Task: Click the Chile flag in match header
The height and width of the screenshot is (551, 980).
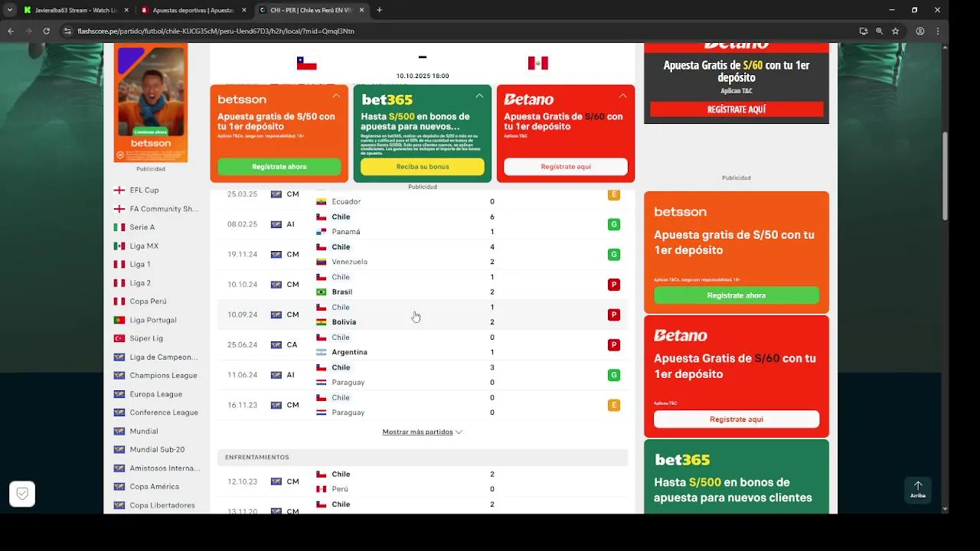Action: [x=306, y=63]
